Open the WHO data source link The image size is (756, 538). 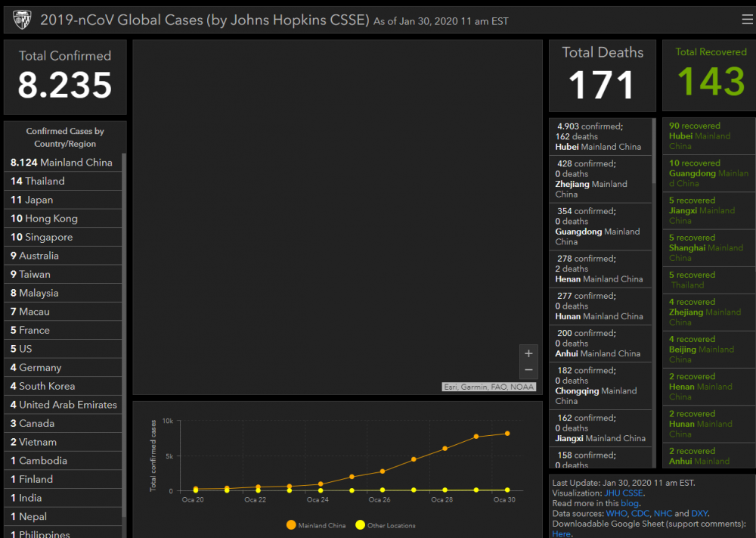pyautogui.click(x=616, y=513)
